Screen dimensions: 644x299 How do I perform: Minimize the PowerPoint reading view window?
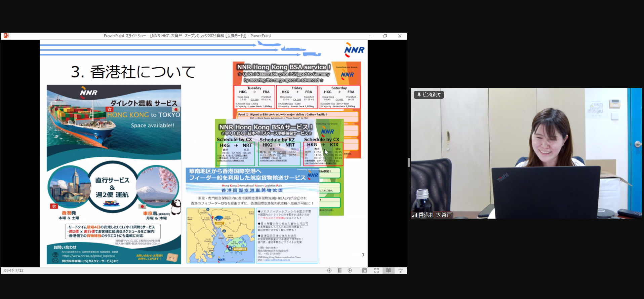pyautogui.click(x=370, y=36)
